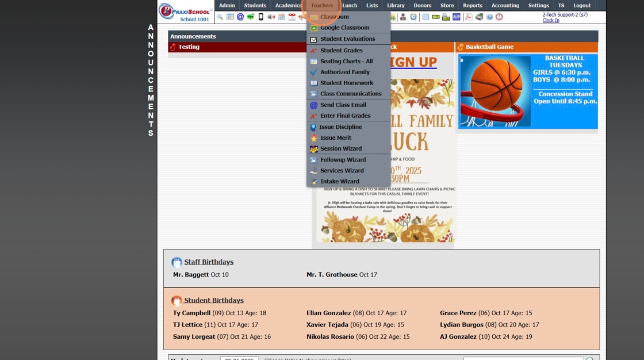This screenshot has height=360, width=644.
Task: Open the Accounting menu
Action: (505, 5)
